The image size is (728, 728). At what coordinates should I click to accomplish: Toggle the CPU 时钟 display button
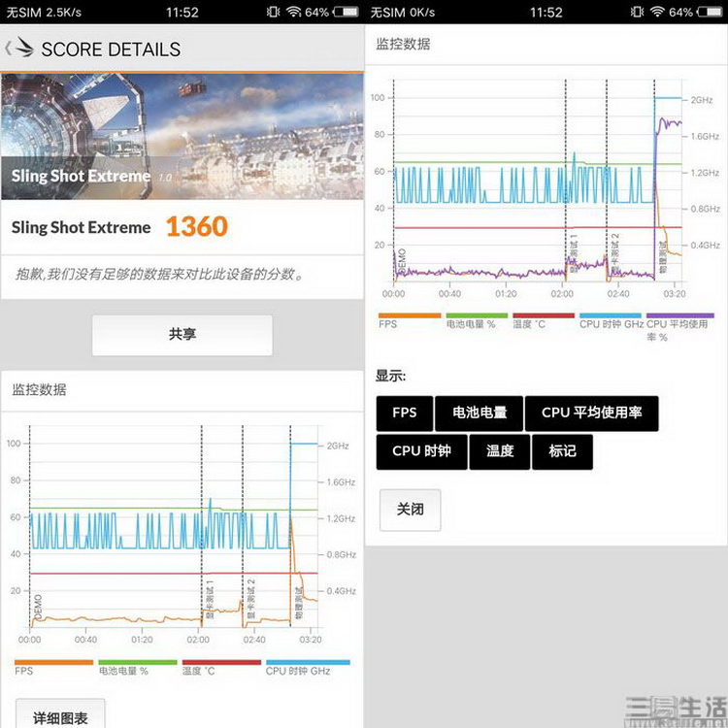pyautogui.click(x=421, y=451)
